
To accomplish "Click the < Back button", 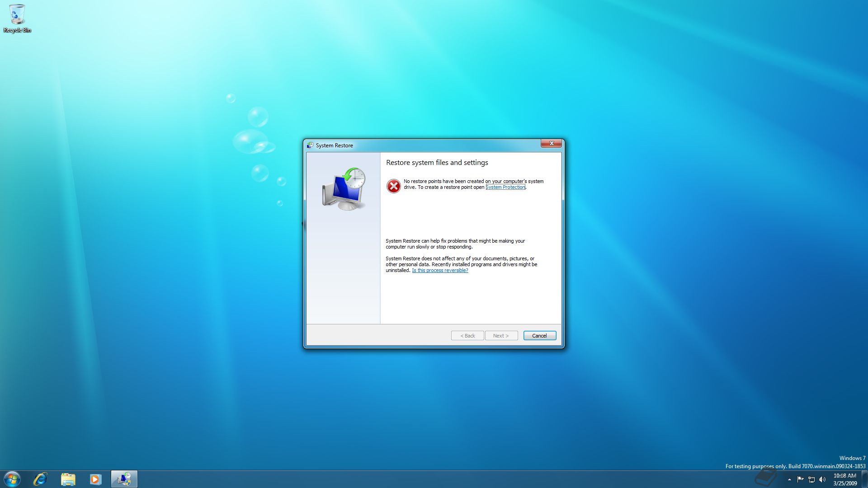I will (x=467, y=336).
